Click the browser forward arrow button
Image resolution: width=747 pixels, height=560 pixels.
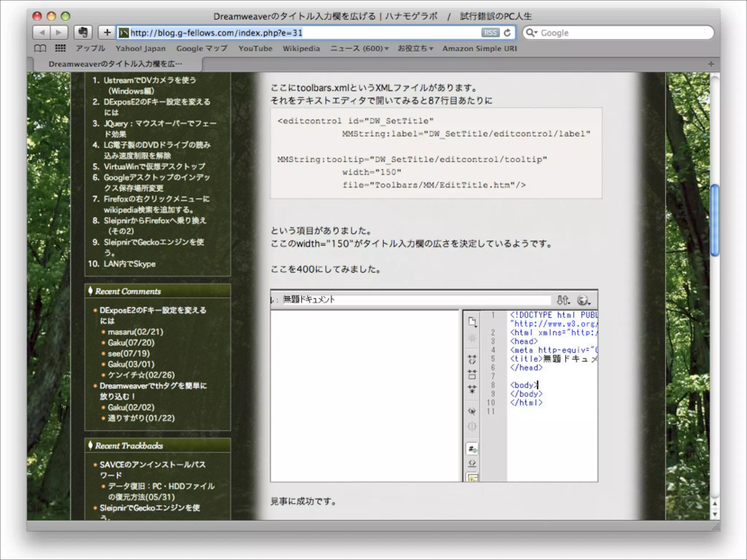click(x=59, y=33)
